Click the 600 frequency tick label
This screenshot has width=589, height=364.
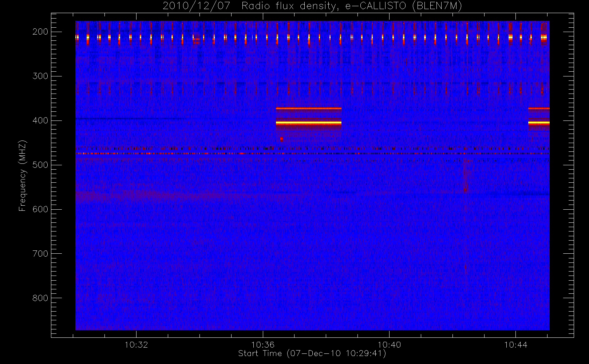(40, 209)
